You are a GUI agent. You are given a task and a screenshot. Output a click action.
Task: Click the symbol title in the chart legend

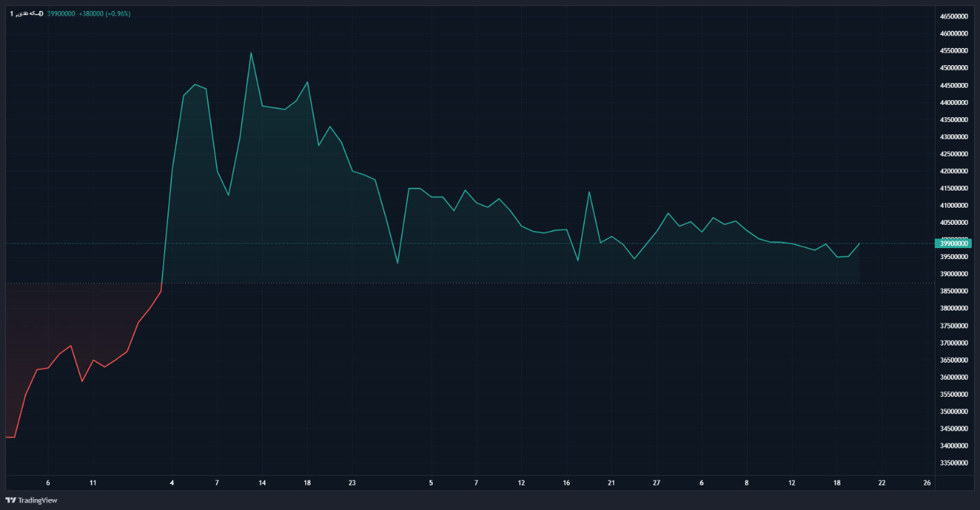[x=26, y=14]
